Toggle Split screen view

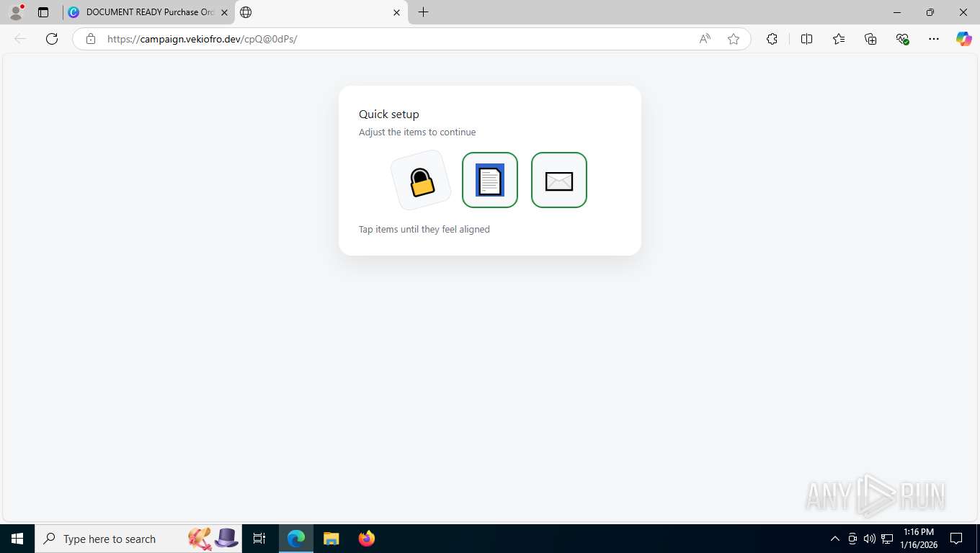pyautogui.click(x=807, y=39)
